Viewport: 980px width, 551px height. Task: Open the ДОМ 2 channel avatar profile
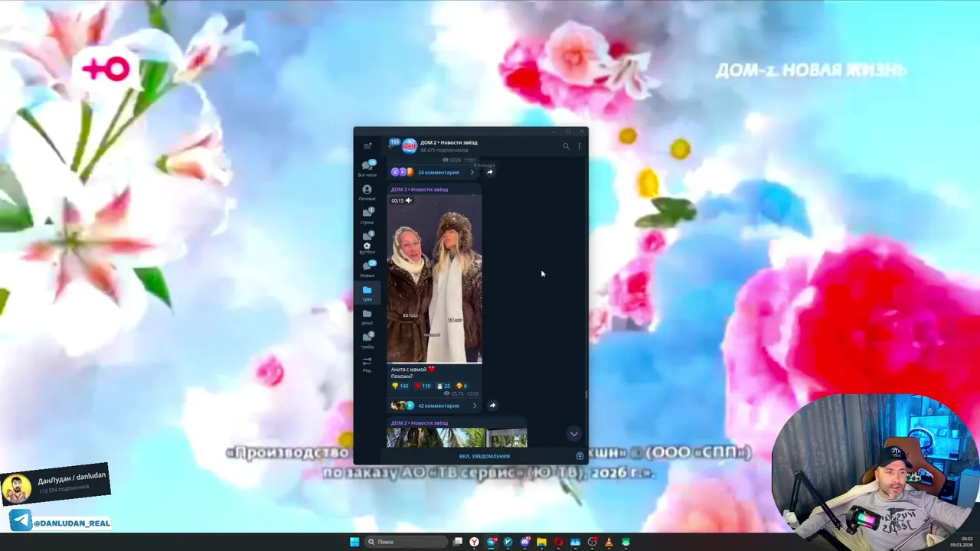click(410, 145)
